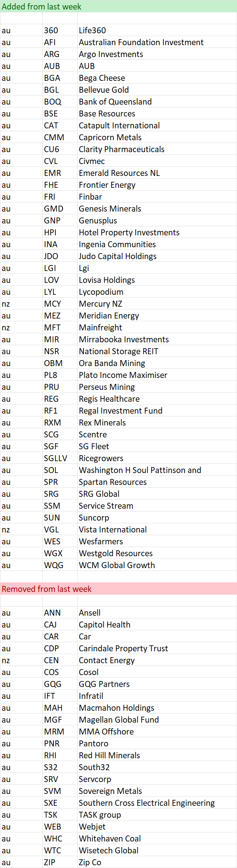The width and height of the screenshot is (237, 868).
Task: Click the Southern Cross Electrical Engineering cell
Action: tap(157, 803)
